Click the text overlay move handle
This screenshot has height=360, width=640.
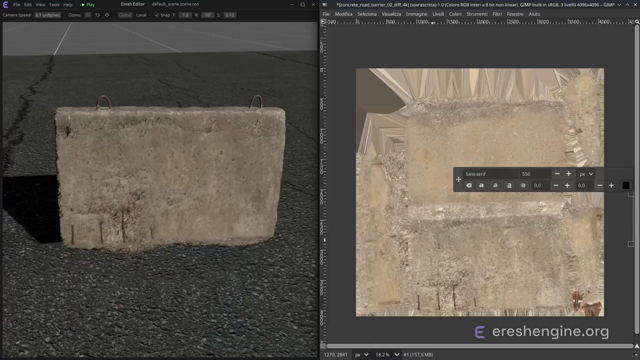458,180
